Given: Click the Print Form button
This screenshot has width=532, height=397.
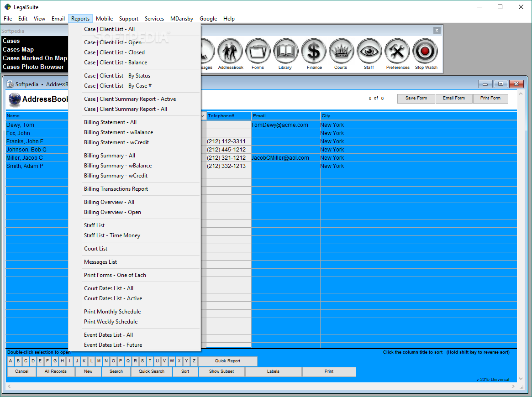Looking at the screenshot, I should click(490, 98).
